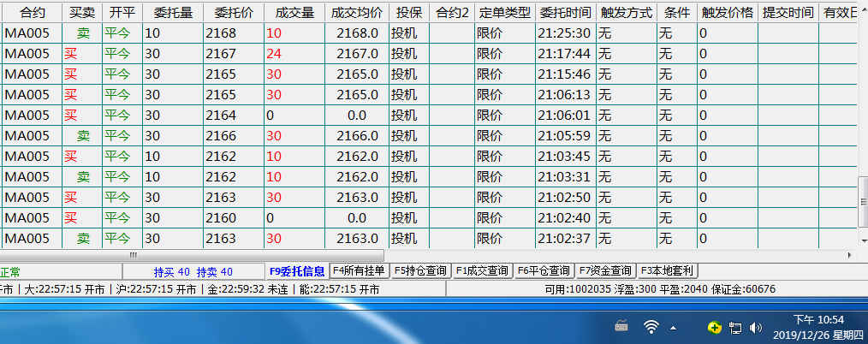This screenshot has width=868, height=344.
Task: Open the wired network tray icon
Action: tap(735, 328)
